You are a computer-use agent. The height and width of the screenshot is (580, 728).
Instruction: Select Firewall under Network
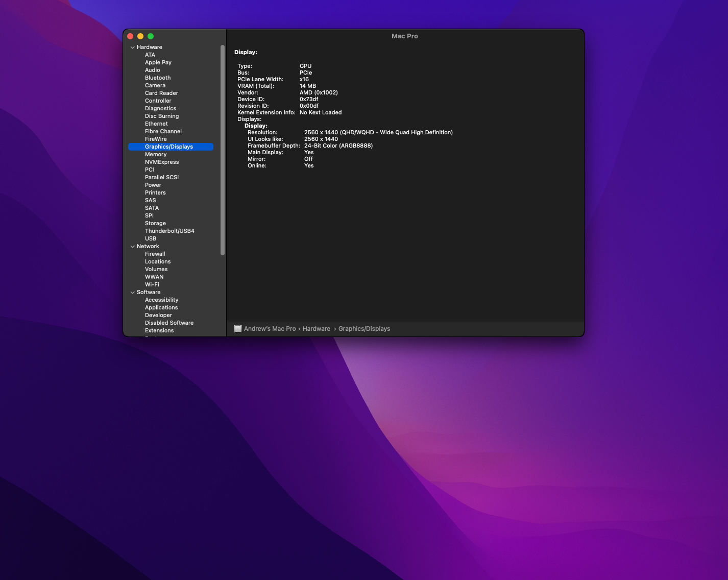[155, 254]
